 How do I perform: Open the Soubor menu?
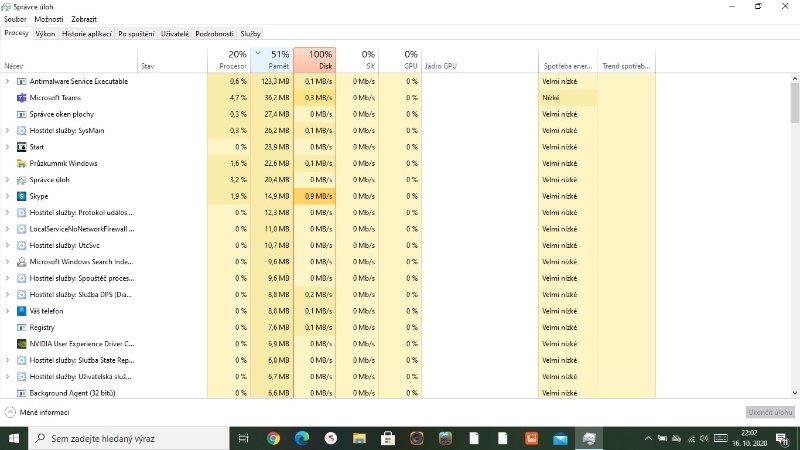15,19
